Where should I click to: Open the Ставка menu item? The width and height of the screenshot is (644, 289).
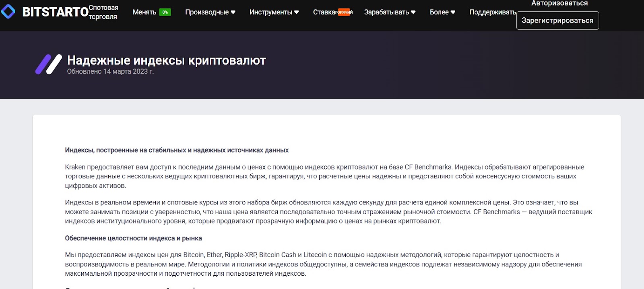pos(324,12)
